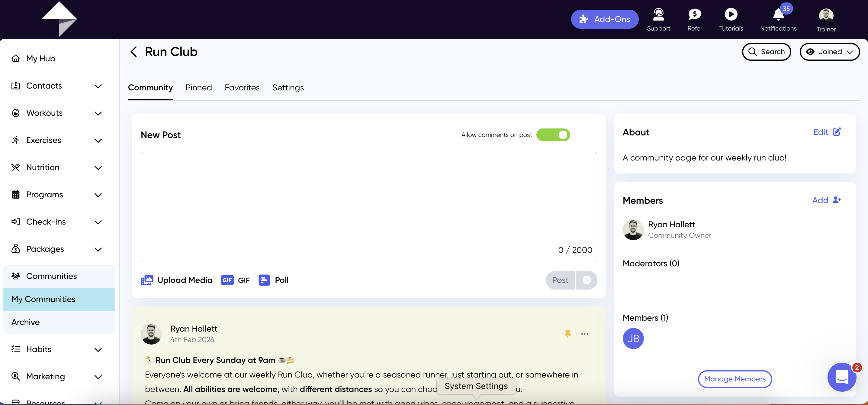
Task: Click the Post button
Action: (560, 280)
